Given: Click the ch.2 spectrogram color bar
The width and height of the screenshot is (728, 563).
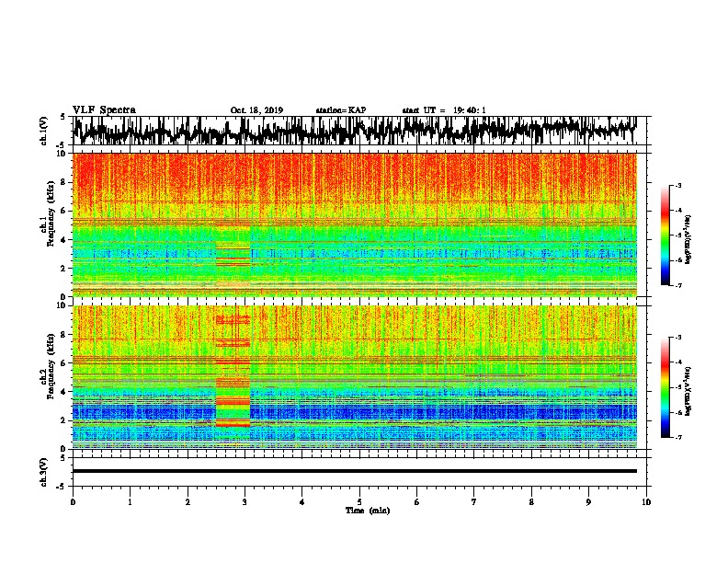Looking at the screenshot, I should tap(665, 387).
